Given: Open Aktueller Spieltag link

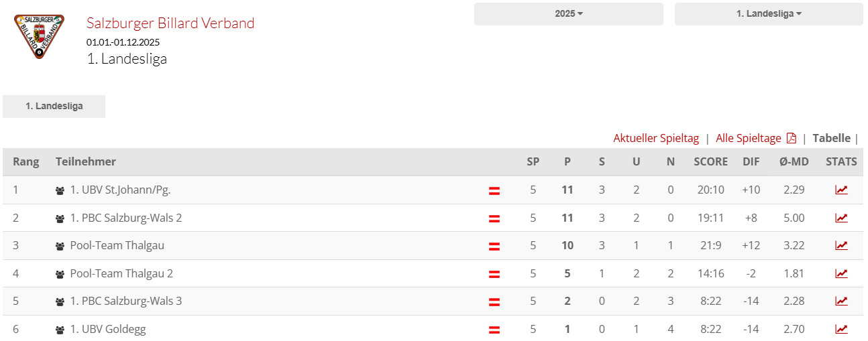Looking at the screenshot, I should [656, 138].
